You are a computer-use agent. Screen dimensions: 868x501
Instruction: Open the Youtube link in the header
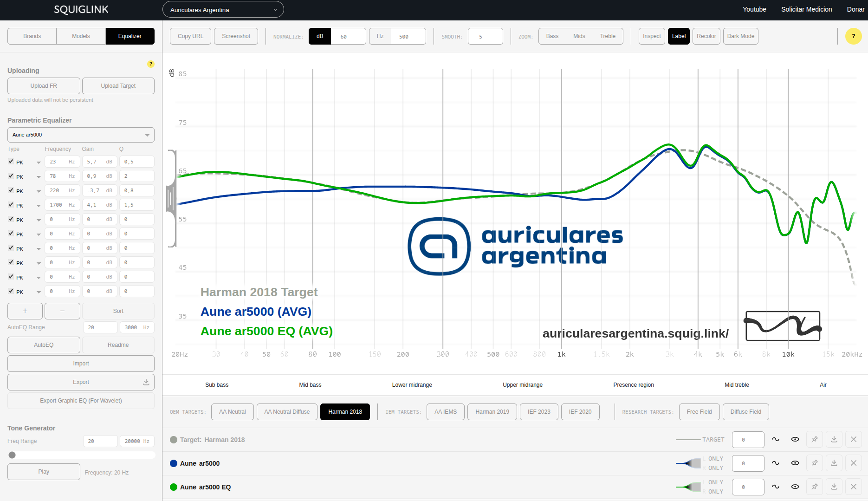pyautogui.click(x=754, y=9)
